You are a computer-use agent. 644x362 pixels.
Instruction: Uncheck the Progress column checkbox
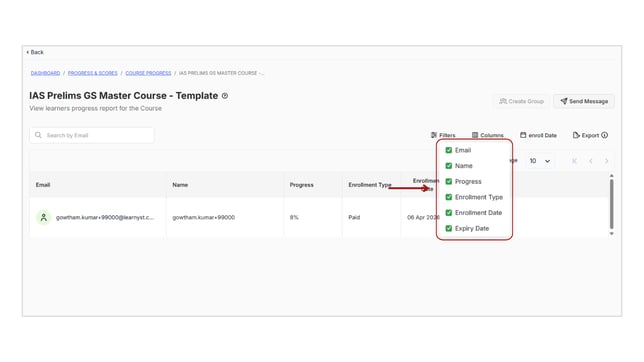448,182
